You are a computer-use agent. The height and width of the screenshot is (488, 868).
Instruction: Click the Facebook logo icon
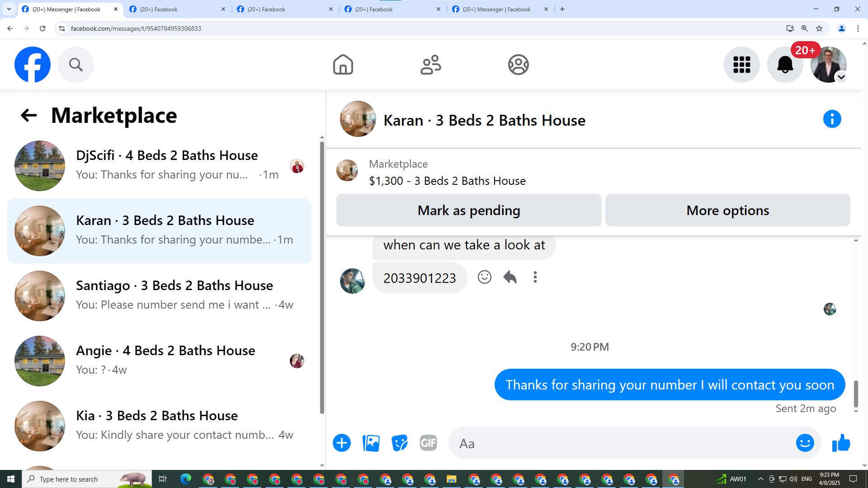32,65
